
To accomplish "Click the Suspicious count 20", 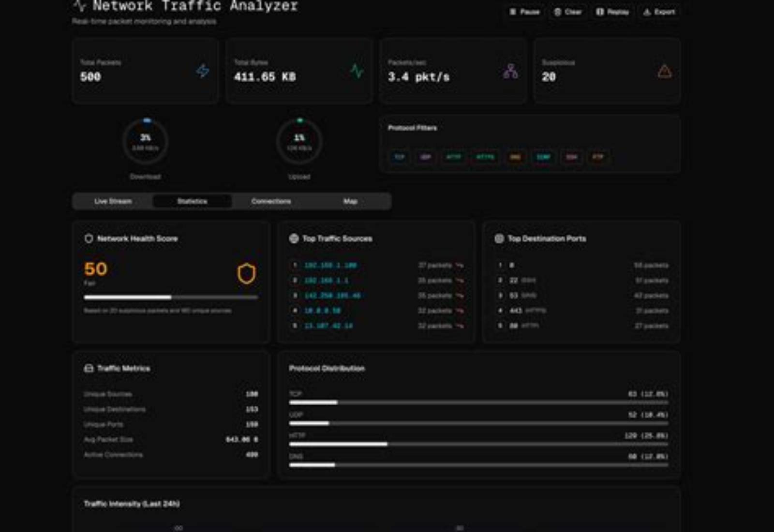I will point(549,76).
